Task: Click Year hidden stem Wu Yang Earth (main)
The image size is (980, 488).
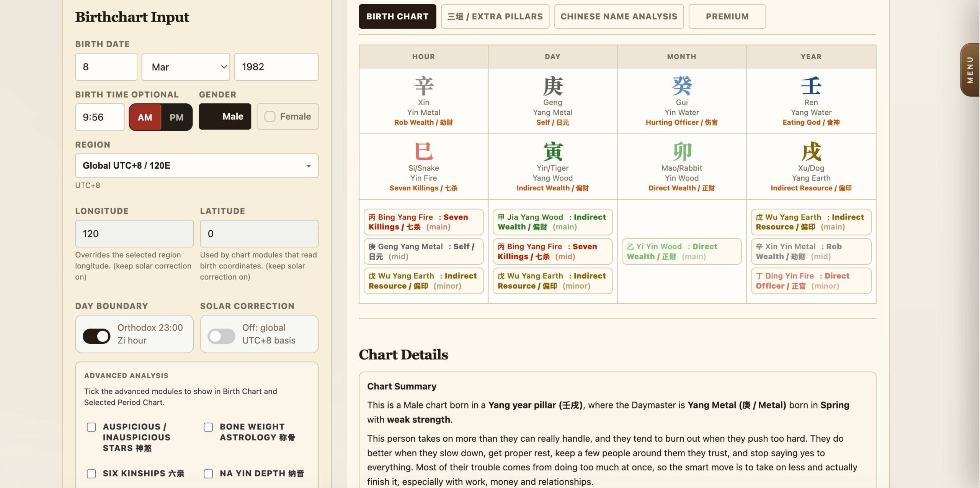Action: point(811,222)
